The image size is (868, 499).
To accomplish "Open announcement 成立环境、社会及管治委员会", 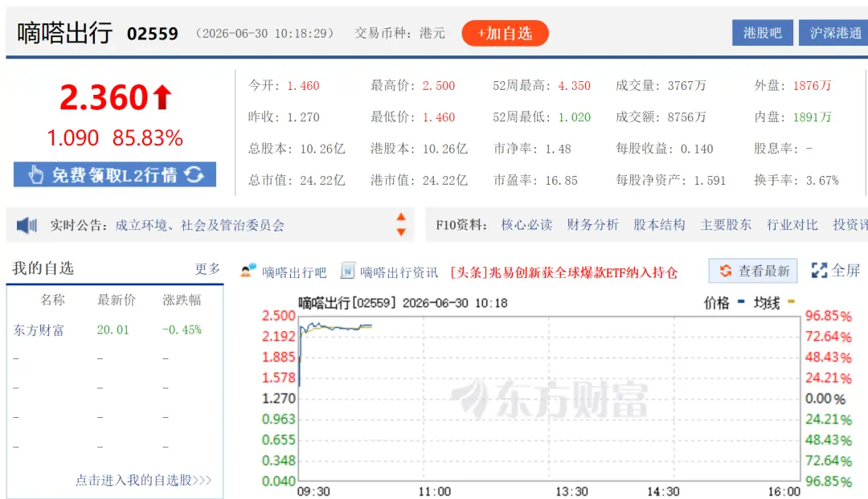I will pyautogui.click(x=200, y=225).
